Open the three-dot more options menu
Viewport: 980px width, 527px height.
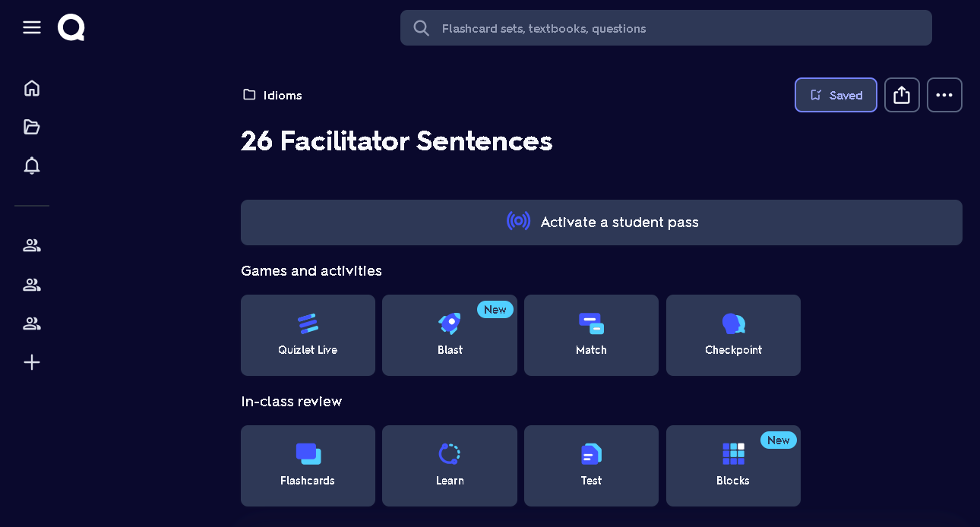[944, 95]
